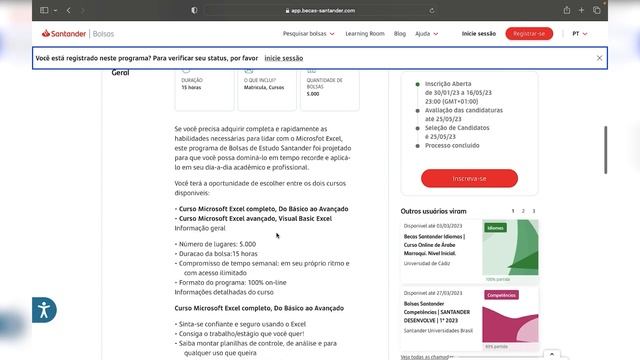Open the PT language selector
The image size is (640, 360).
tap(580, 33)
